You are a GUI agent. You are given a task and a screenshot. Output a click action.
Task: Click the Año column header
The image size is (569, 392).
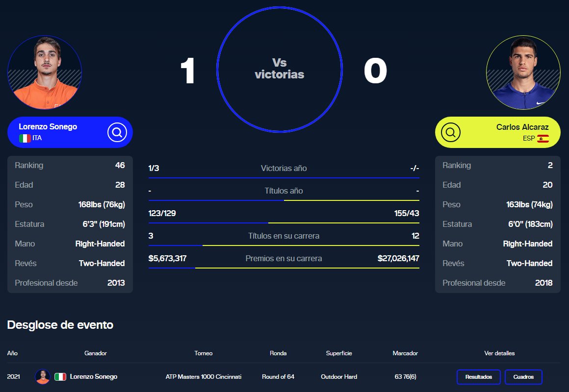pyautogui.click(x=12, y=353)
